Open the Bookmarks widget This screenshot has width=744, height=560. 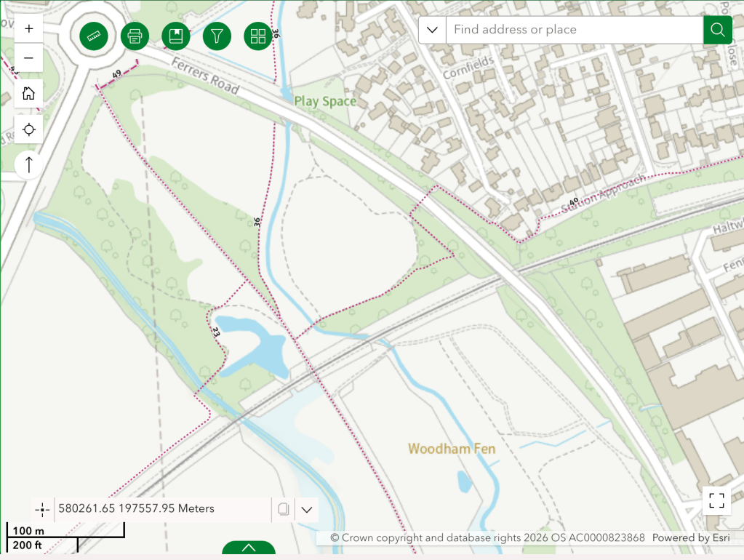(x=176, y=35)
